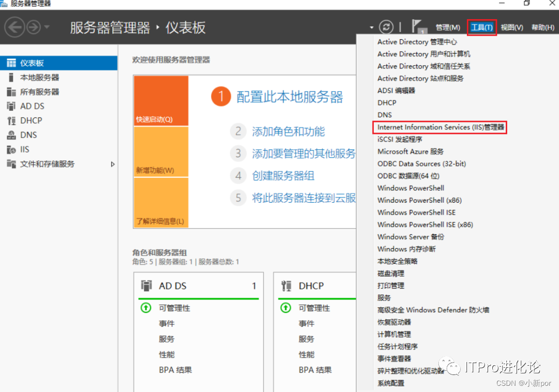Click 创建服务器组 link

point(283,176)
